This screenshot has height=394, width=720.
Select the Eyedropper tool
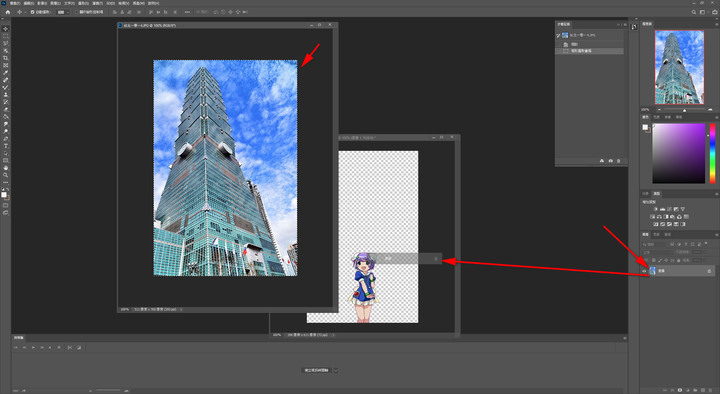point(6,73)
